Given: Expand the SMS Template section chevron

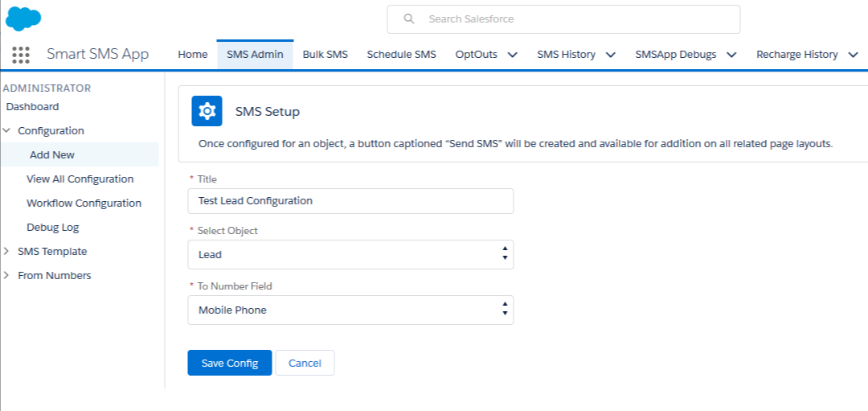Looking at the screenshot, I should [6, 252].
